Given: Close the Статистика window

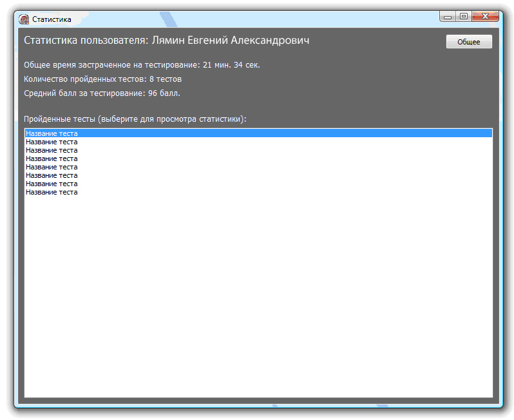Looking at the screenshot, I should (x=486, y=16).
